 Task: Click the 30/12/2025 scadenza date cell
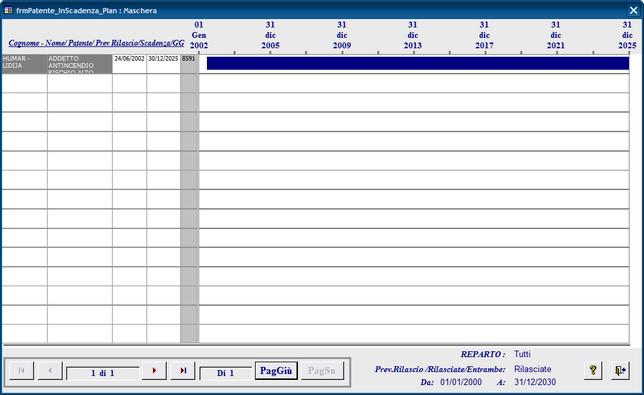coord(163,64)
